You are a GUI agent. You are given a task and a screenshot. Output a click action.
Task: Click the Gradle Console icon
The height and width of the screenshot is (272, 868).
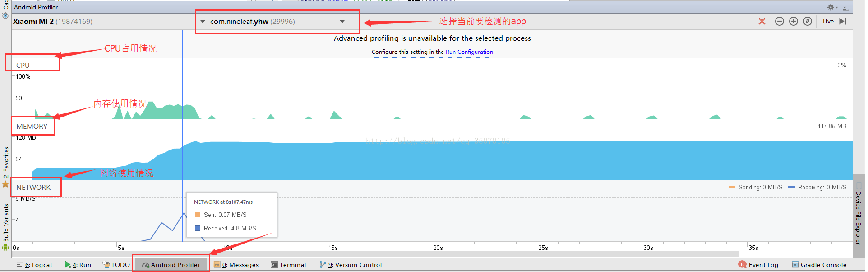(795, 265)
